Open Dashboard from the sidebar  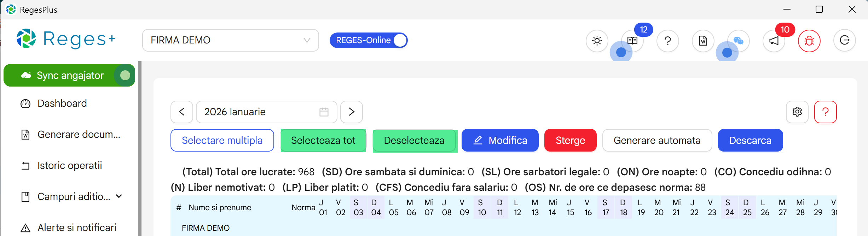click(x=62, y=103)
